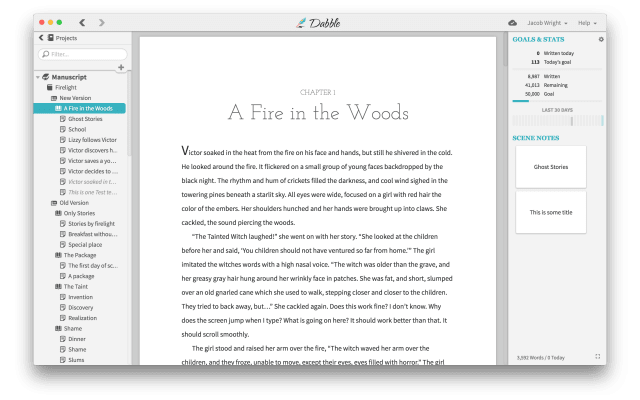Open the Breakfast withou... scene

point(93,234)
